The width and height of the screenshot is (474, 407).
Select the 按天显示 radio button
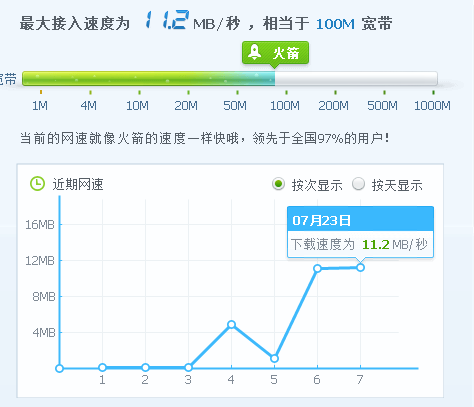358,184
